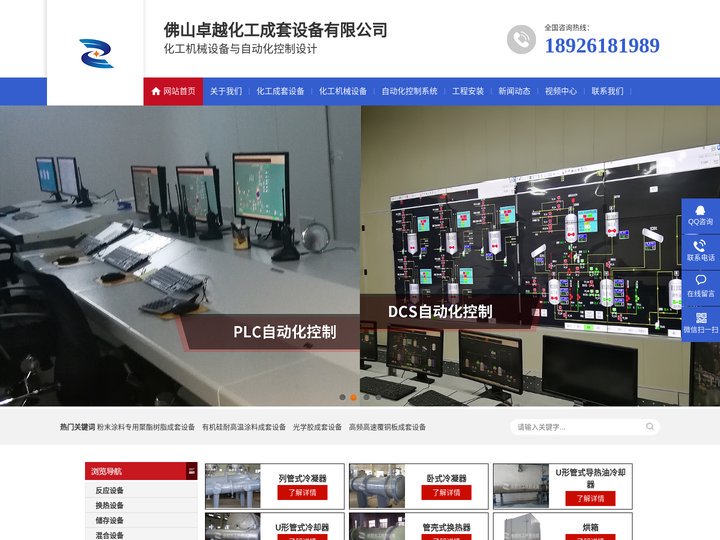The image size is (720, 540).
Task: Open the 化工机械设备 menu item
Action: click(343, 91)
